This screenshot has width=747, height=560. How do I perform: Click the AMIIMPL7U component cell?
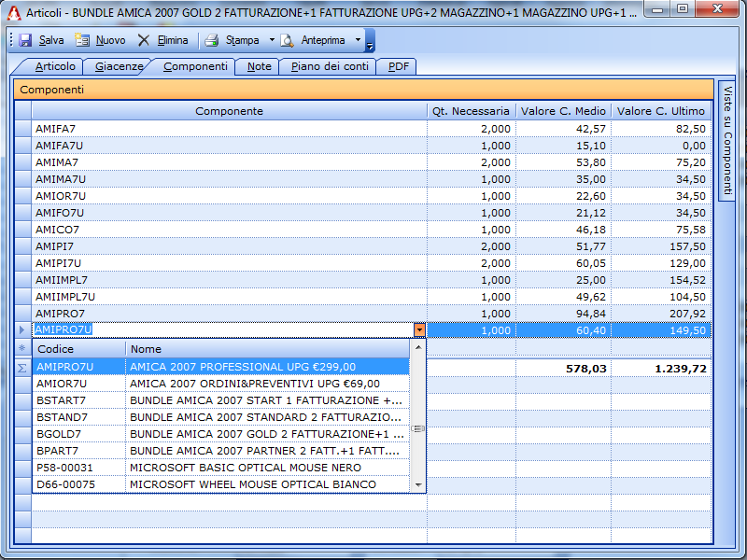pyautogui.click(x=229, y=297)
